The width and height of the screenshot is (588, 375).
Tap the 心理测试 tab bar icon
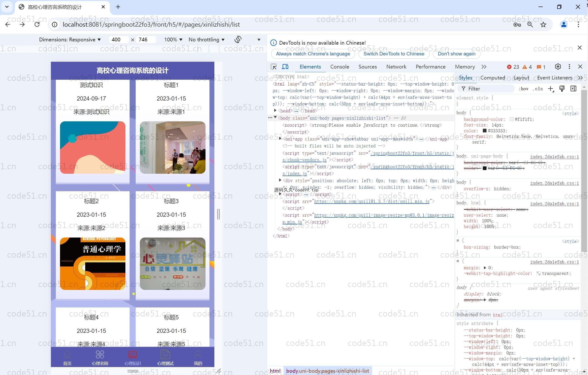165,358
